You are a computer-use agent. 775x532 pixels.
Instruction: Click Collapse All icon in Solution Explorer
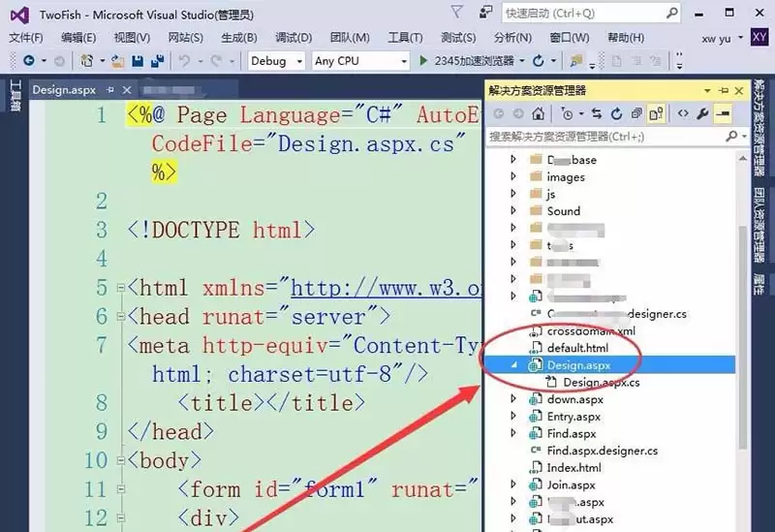[636, 113]
